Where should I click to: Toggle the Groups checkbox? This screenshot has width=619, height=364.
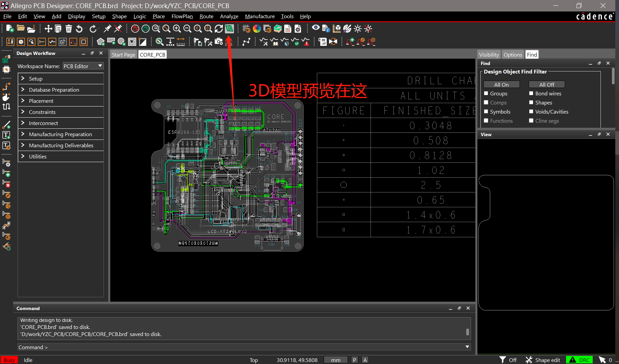(x=486, y=93)
